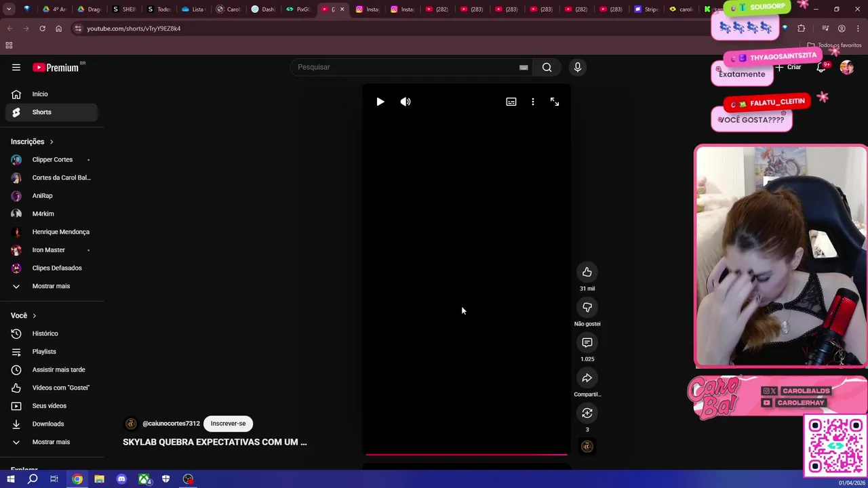Image resolution: width=868 pixels, height=488 pixels.
Task: Expand the Você section chevron
Action: tap(34, 316)
